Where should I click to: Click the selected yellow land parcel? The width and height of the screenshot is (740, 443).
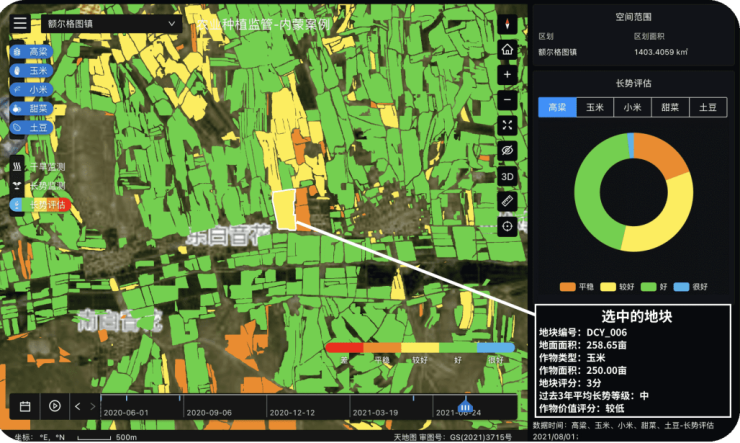pyautogui.click(x=285, y=209)
